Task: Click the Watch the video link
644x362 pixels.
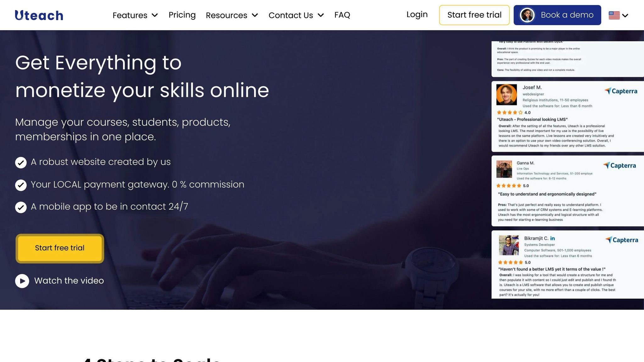Action: [x=69, y=281]
